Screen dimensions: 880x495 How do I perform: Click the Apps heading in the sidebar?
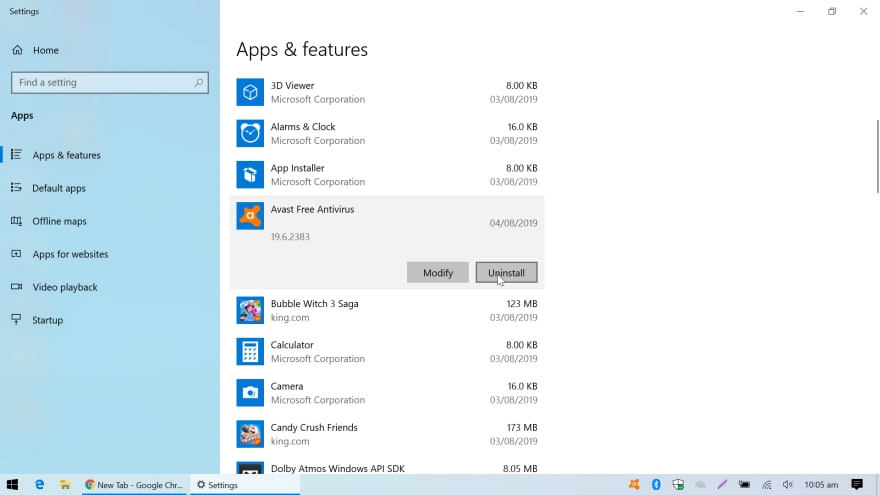click(x=22, y=116)
